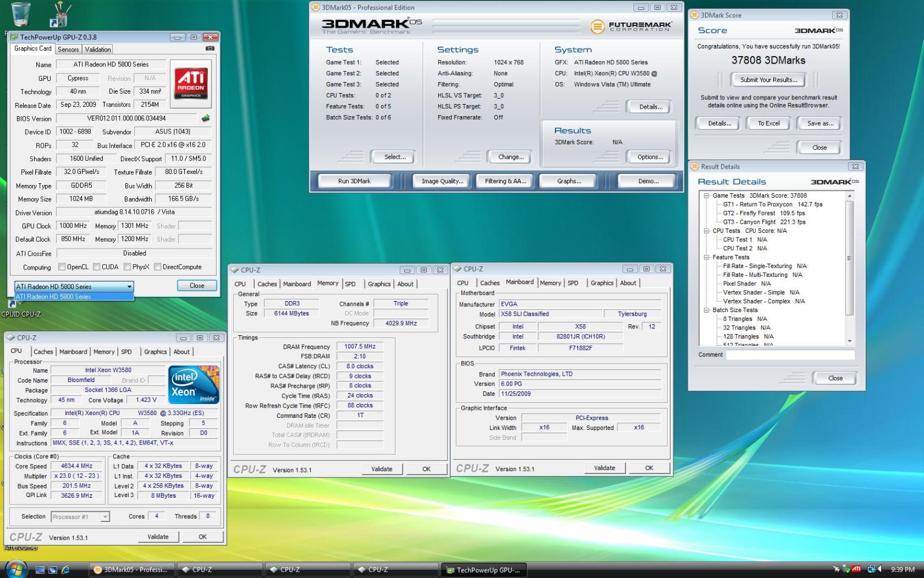Click the BIOS save chip icon in GPU-Z
924x578 pixels.
pyautogui.click(x=205, y=118)
